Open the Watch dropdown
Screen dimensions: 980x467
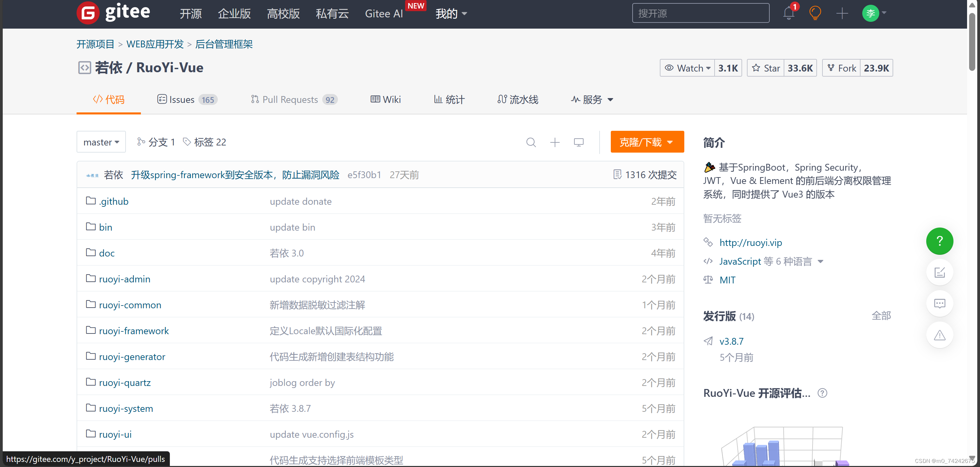point(687,68)
